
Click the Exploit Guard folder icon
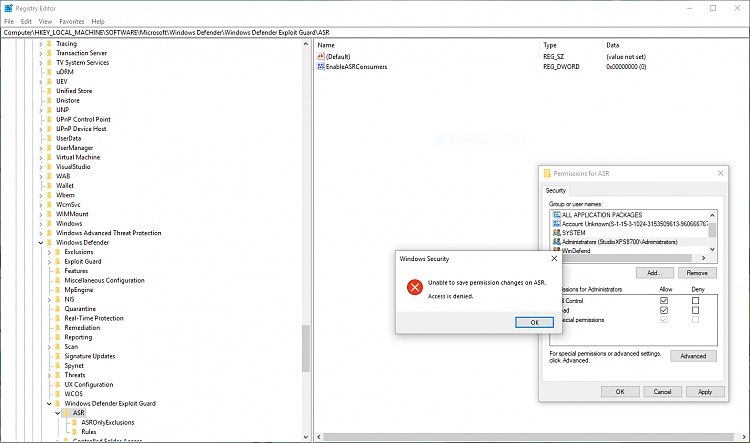click(58, 262)
